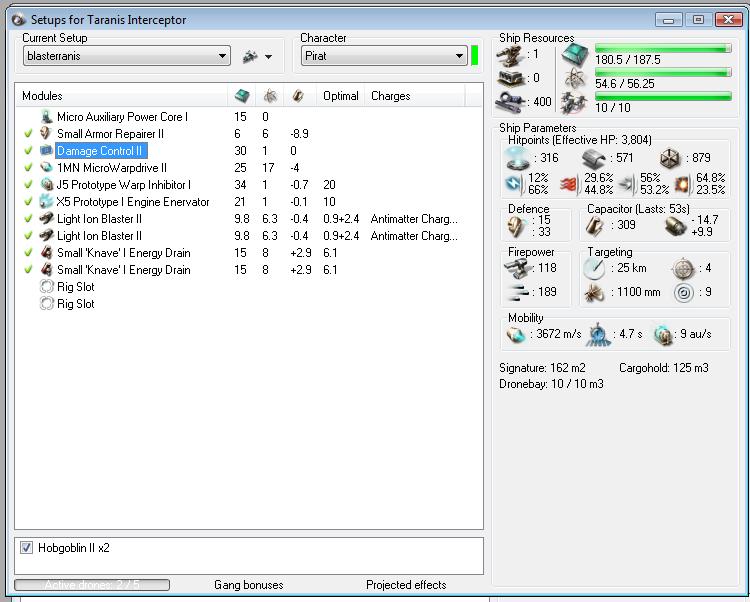This screenshot has height=602, width=750.
Task: Click the second Small 'Knave' I Energy Drain icon
Action: [46, 270]
